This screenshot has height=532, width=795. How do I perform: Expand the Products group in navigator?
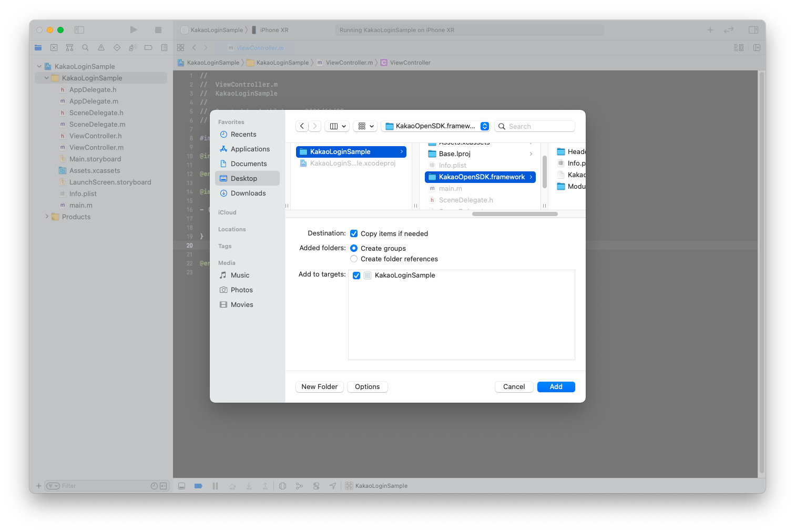click(x=46, y=217)
